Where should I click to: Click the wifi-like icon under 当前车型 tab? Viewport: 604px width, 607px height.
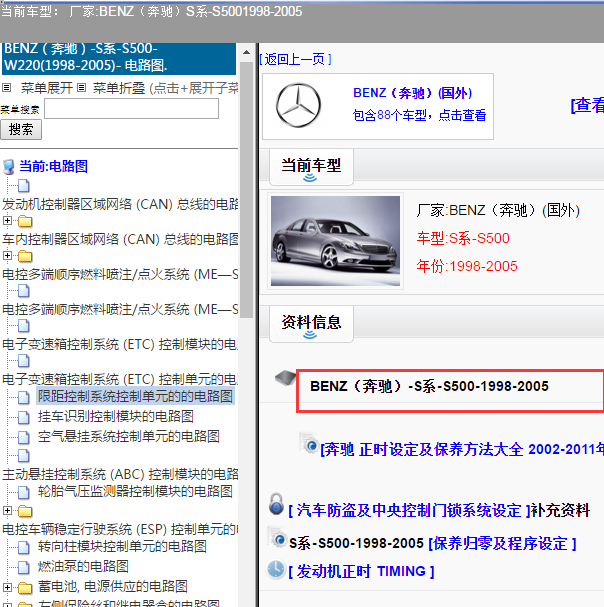[310, 178]
